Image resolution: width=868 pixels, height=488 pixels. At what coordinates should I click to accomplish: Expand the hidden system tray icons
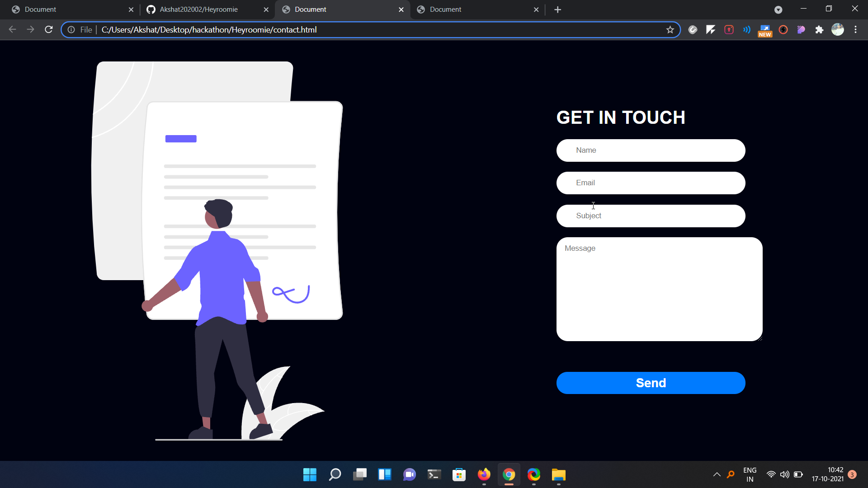pyautogui.click(x=717, y=474)
